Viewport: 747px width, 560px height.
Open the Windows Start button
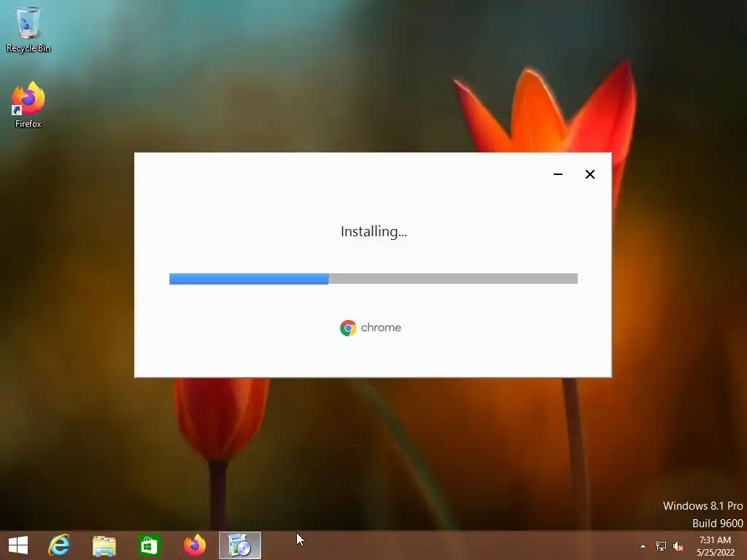18,545
